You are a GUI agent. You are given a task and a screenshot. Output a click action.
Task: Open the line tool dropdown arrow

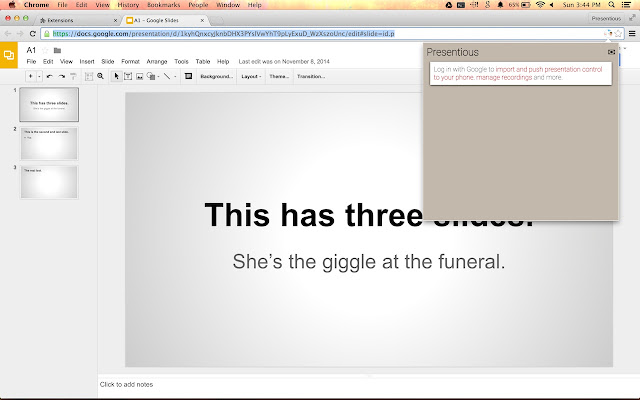click(x=176, y=76)
